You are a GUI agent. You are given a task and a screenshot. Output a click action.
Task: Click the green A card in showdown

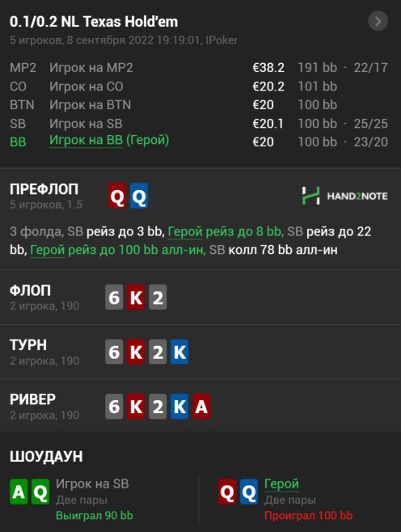coord(19,492)
